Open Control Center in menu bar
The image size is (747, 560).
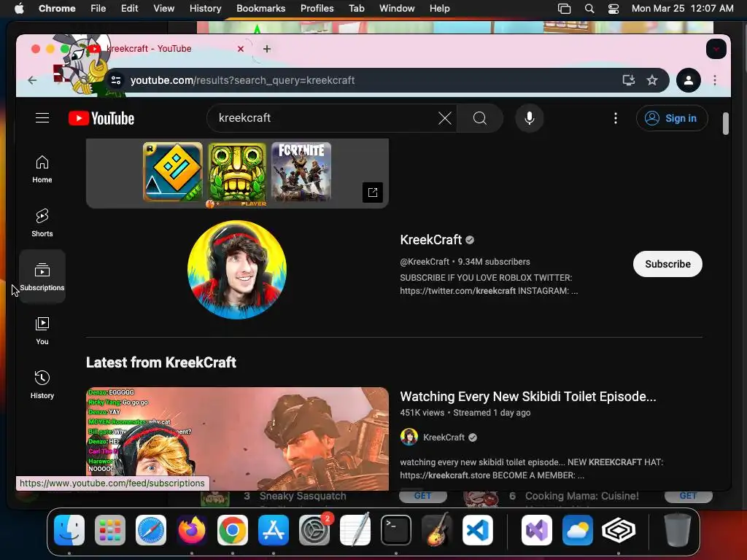pyautogui.click(x=614, y=9)
